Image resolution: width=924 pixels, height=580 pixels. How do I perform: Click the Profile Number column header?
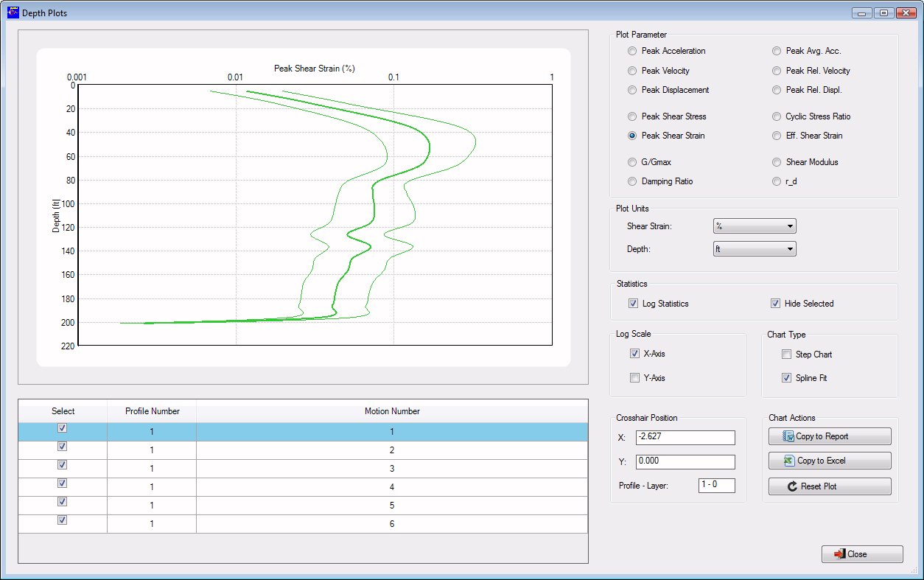152,411
